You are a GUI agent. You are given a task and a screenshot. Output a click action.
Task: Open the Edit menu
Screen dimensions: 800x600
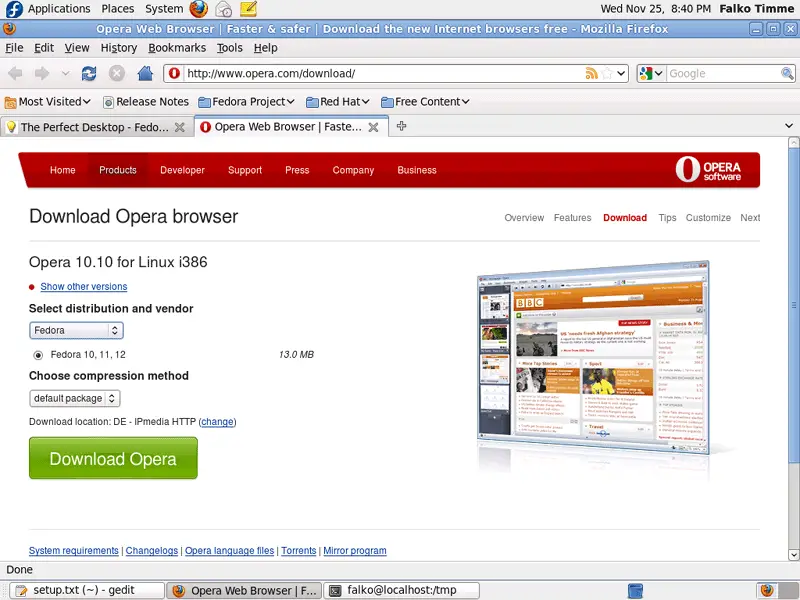(x=44, y=48)
